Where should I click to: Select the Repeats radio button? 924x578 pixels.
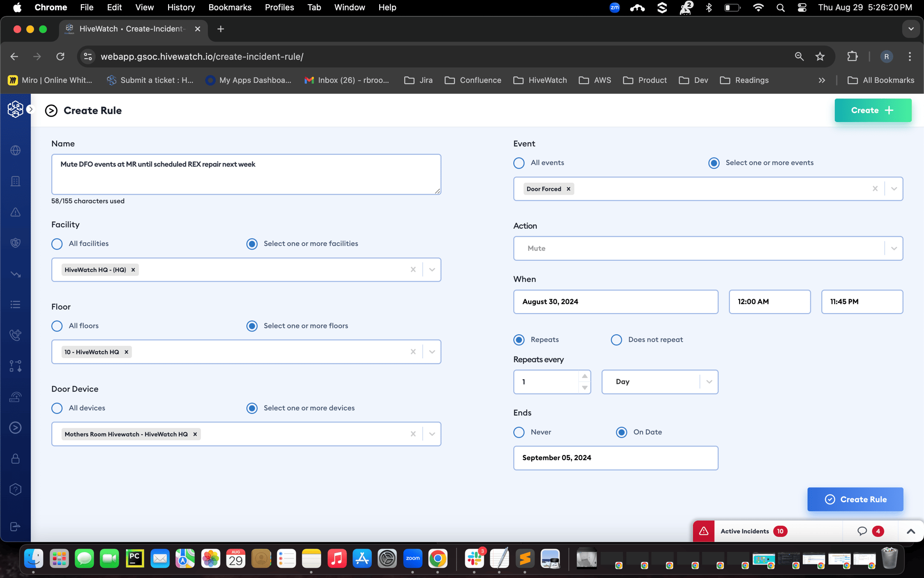[519, 340]
